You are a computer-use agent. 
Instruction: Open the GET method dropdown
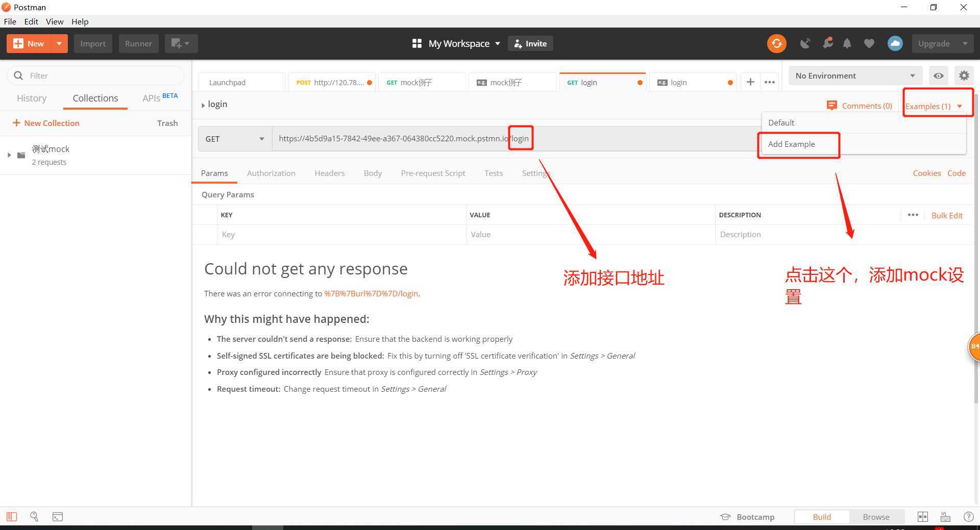[x=235, y=139]
